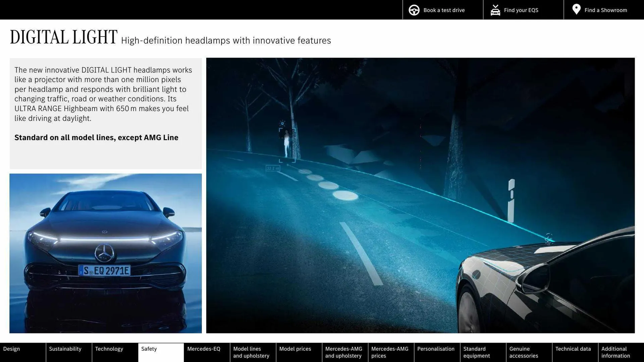Image resolution: width=644 pixels, height=362 pixels.
Task: Open the Book a test drive link
Action: [444, 10]
